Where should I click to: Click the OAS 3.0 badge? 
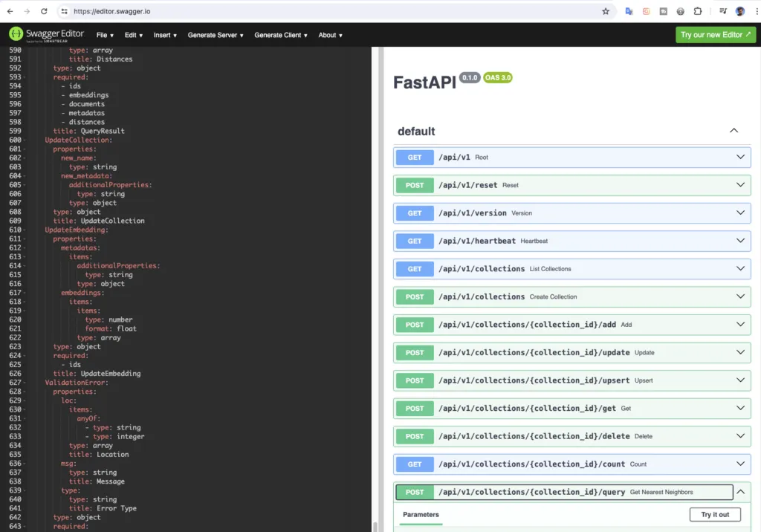click(497, 78)
